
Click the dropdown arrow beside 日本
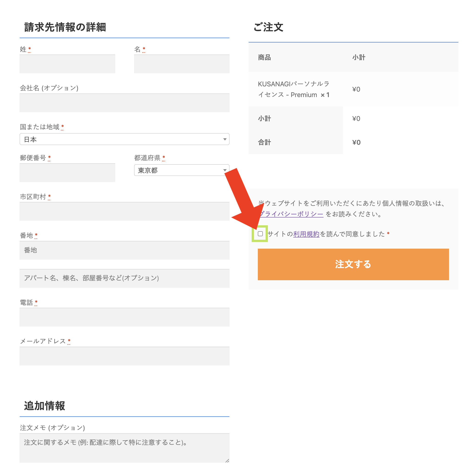coord(225,139)
